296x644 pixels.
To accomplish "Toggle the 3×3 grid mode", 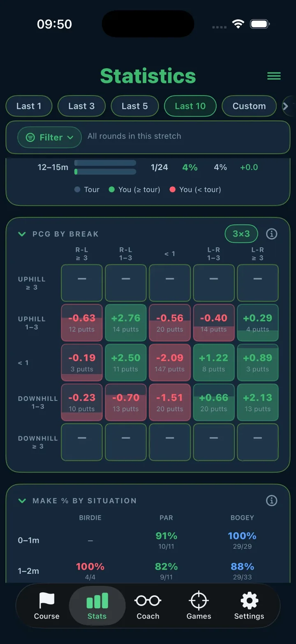I will pos(241,234).
